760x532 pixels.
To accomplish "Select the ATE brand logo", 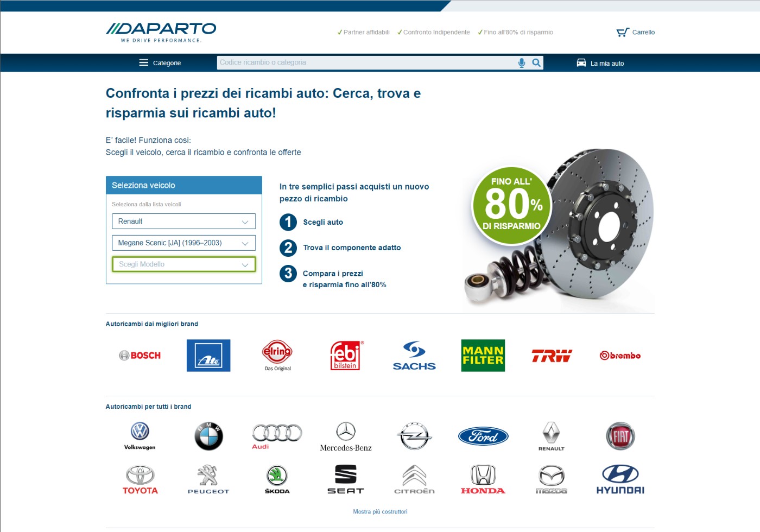I will tap(208, 356).
